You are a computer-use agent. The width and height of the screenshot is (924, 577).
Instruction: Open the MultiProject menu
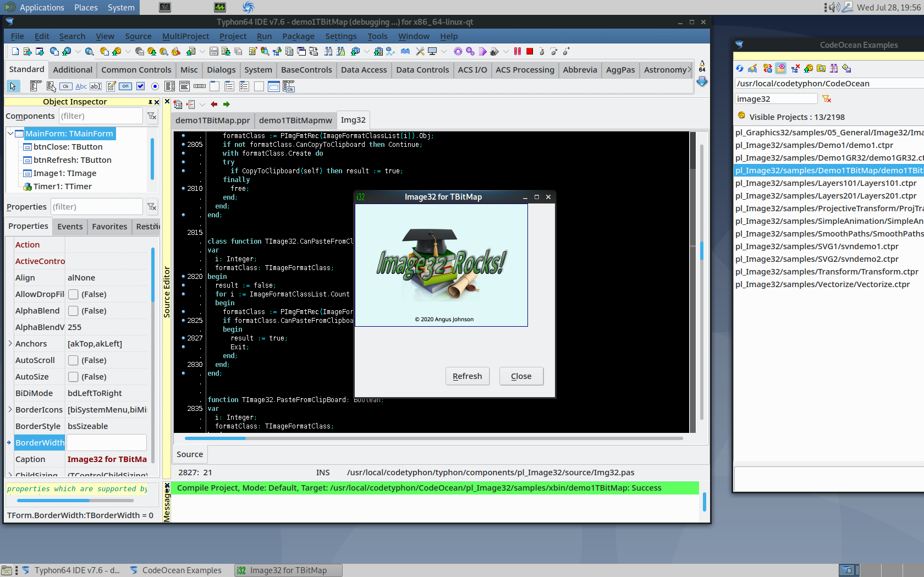pyautogui.click(x=185, y=36)
